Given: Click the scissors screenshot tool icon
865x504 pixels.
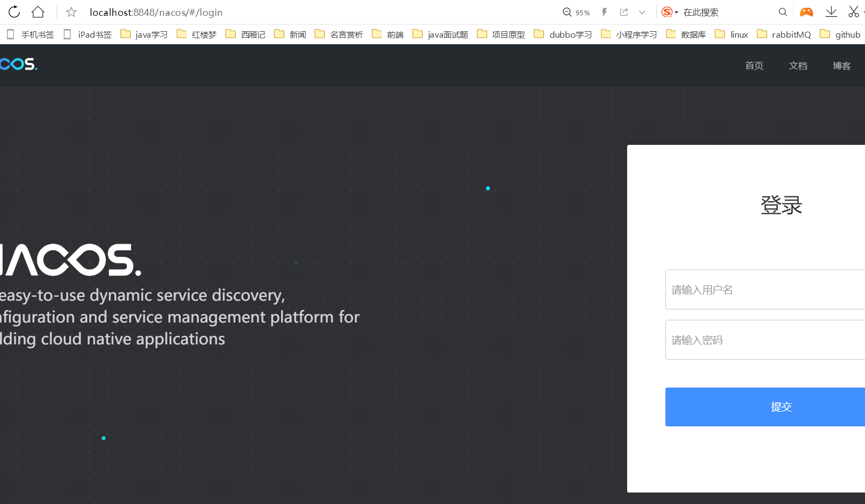Looking at the screenshot, I should pos(854,11).
